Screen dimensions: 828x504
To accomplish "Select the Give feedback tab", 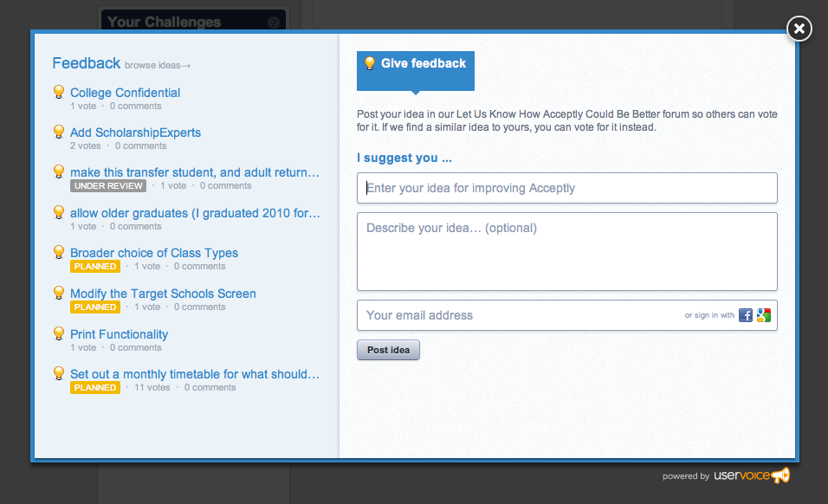I will (416, 71).
